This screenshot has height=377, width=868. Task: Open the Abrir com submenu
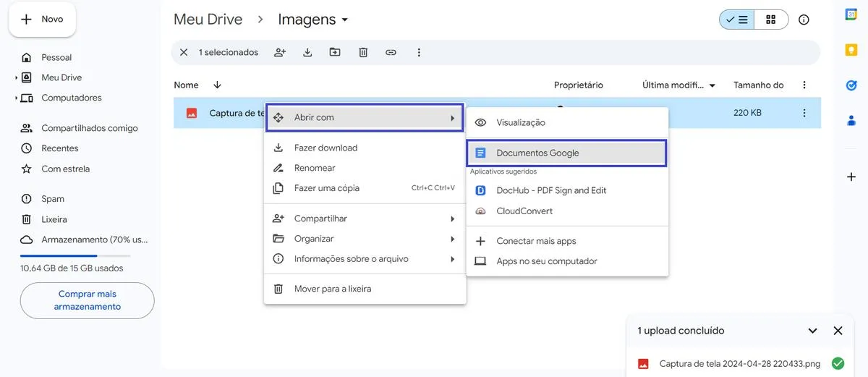(365, 117)
